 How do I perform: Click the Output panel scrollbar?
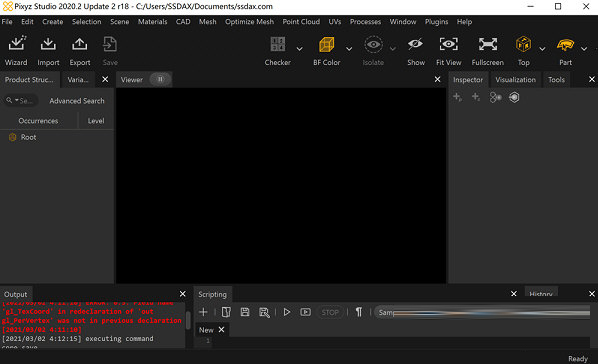click(x=188, y=321)
